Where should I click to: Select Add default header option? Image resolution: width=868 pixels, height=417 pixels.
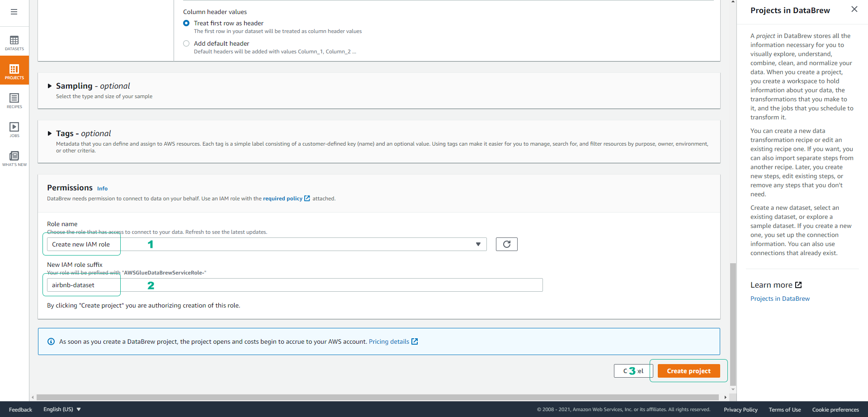[186, 43]
